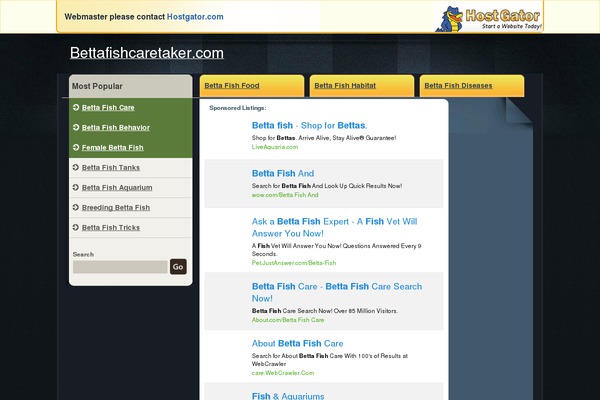Click the Go search button
The image size is (600, 400).
pos(178,267)
